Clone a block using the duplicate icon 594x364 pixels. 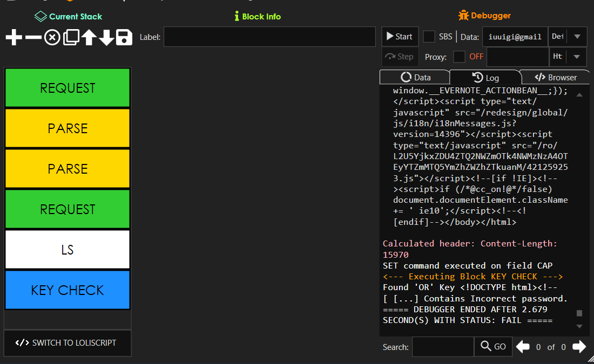click(x=70, y=37)
